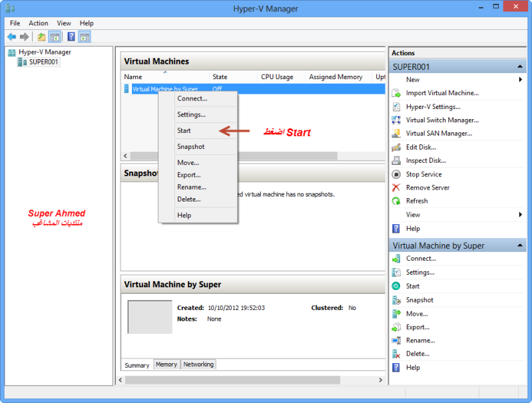Select SUPER001 server in the tree

point(43,62)
